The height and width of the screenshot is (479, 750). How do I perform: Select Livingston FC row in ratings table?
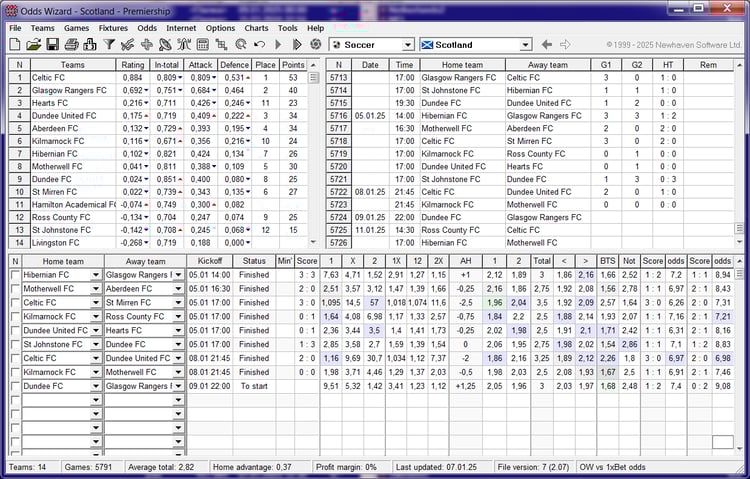click(158, 243)
